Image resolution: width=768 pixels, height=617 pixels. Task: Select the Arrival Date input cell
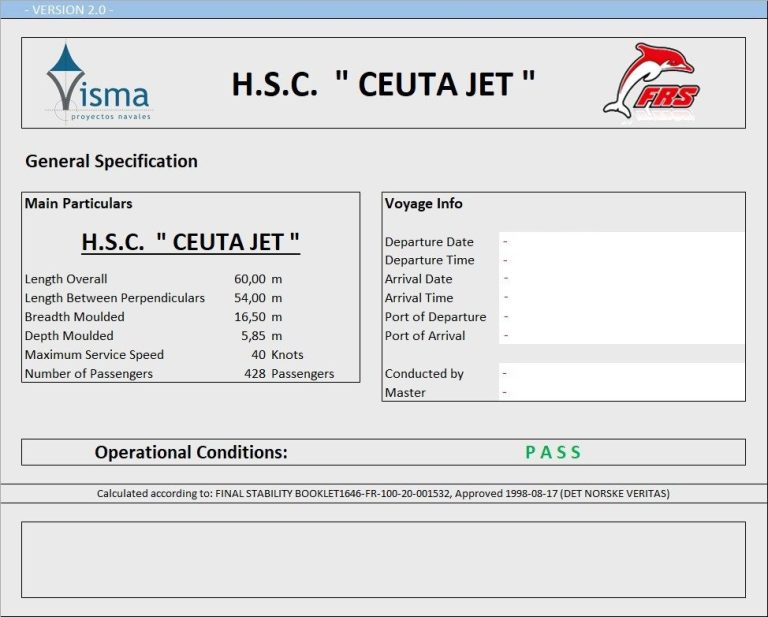click(622, 279)
